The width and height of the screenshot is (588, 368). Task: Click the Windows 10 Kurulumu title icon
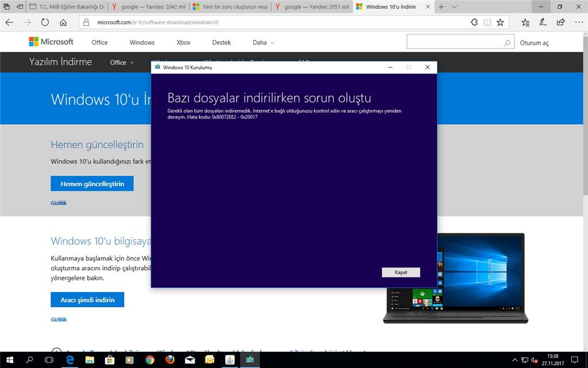pos(157,67)
